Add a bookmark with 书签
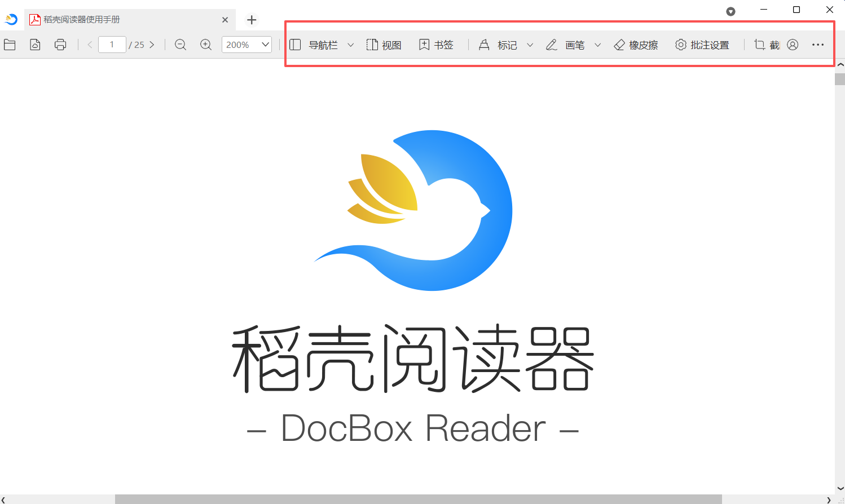This screenshot has height=504, width=845. coord(436,45)
